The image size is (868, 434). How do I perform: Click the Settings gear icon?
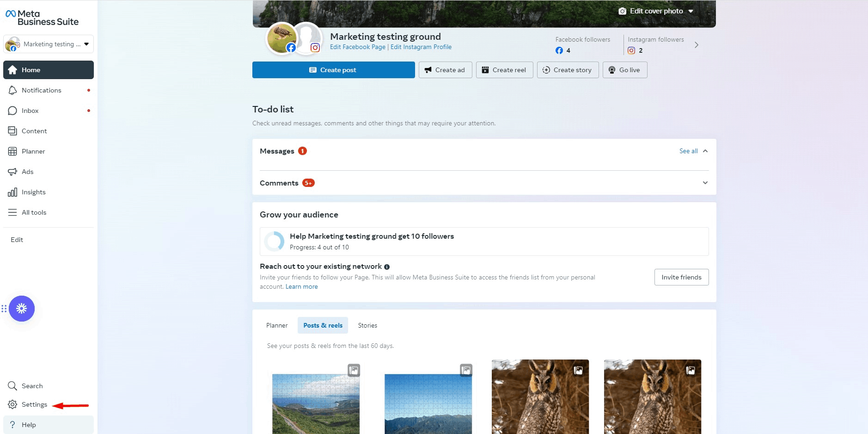12,404
